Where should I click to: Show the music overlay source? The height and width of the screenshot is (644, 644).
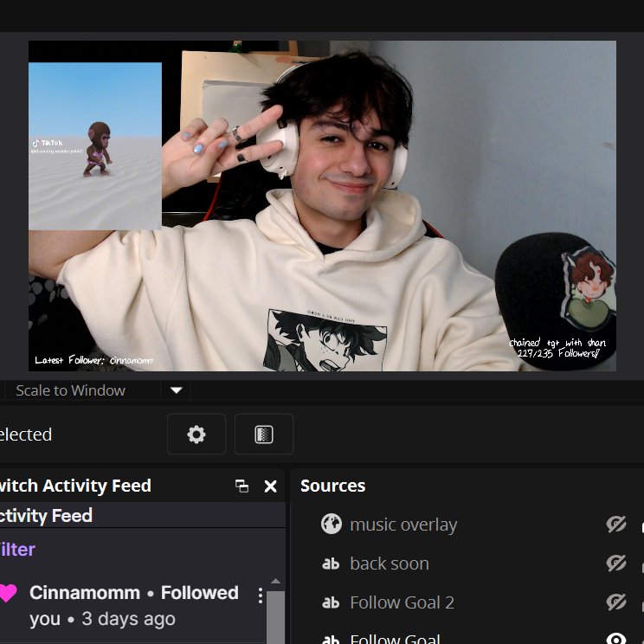616,524
